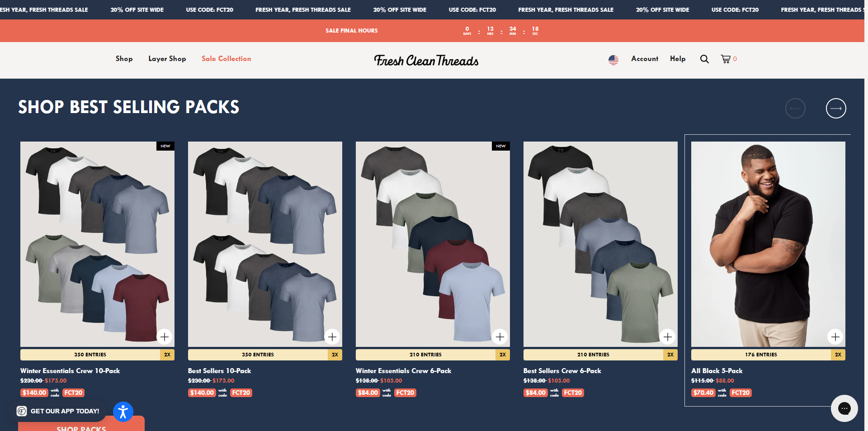Open the Winter Essentials Crew 6-Pack product
This screenshot has width=868, height=431.
[403, 370]
